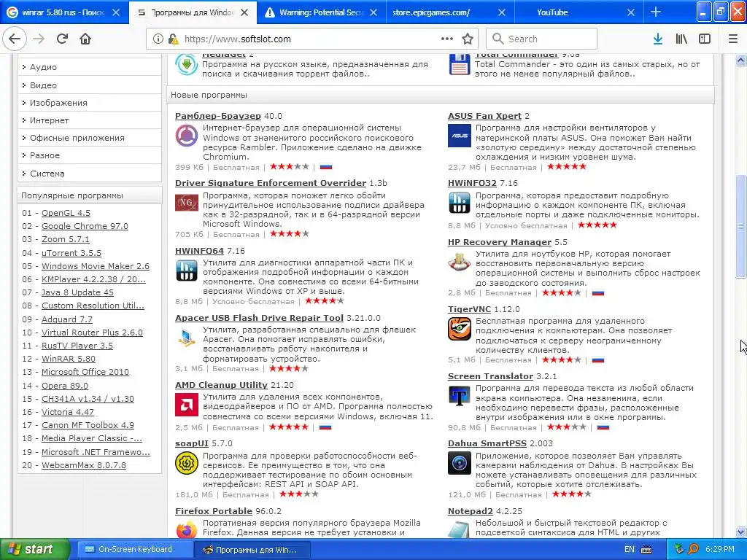The width and height of the screenshot is (747, 560).
Task: Click the bookmark star icon
Action: [468, 39]
